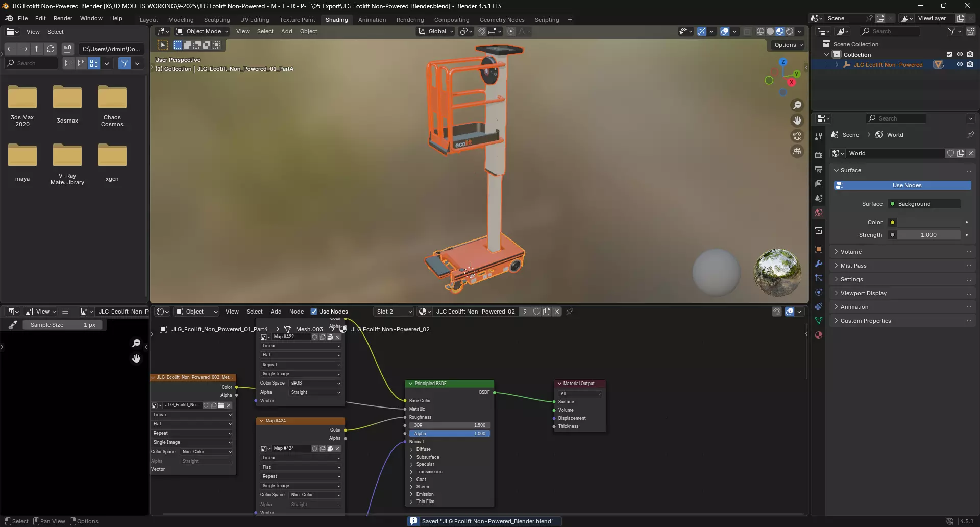Pin the World properties context
980x527 pixels.
(970, 135)
